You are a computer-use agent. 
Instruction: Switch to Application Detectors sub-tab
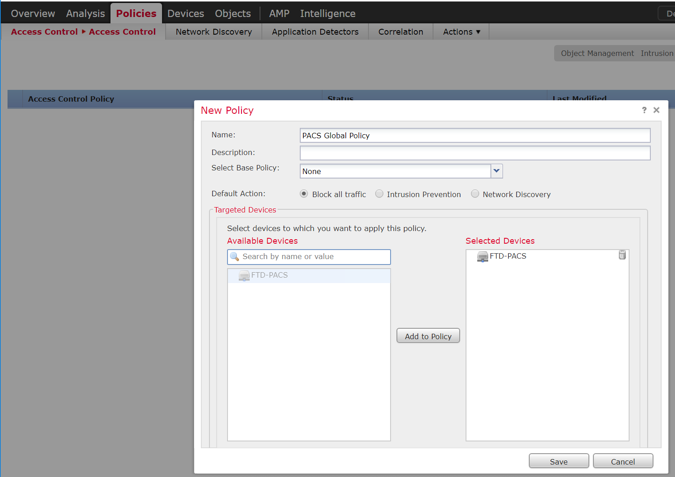coord(315,32)
